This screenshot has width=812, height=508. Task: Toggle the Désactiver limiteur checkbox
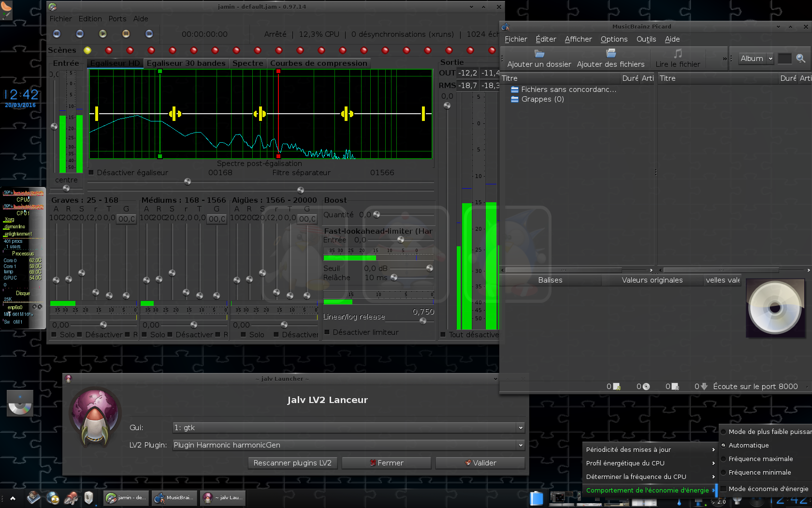(x=327, y=332)
